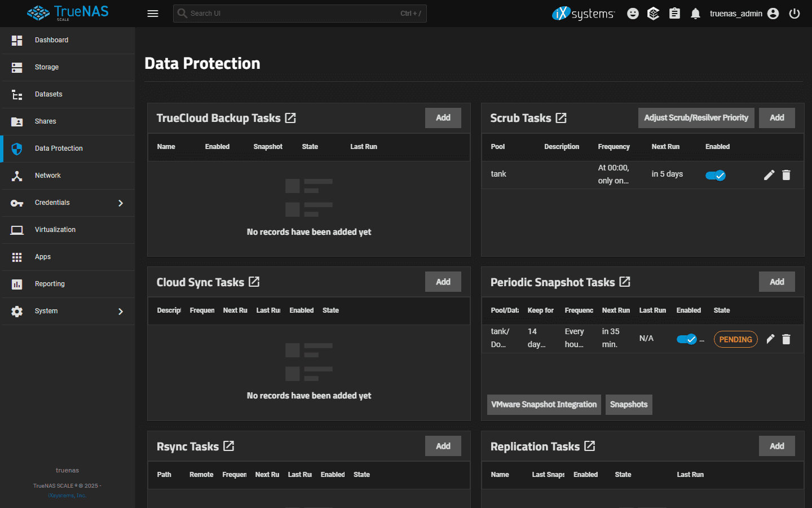Open Virtualization from sidebar

[x=68, y=230]
